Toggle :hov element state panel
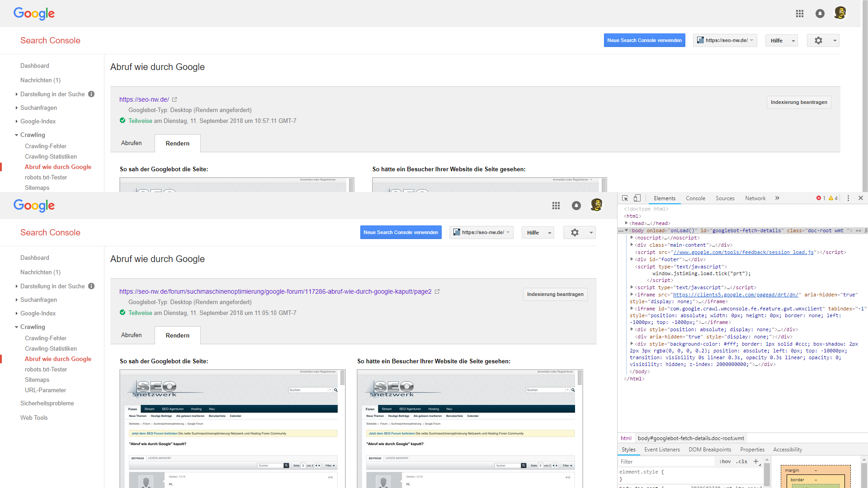 [725, 461]
